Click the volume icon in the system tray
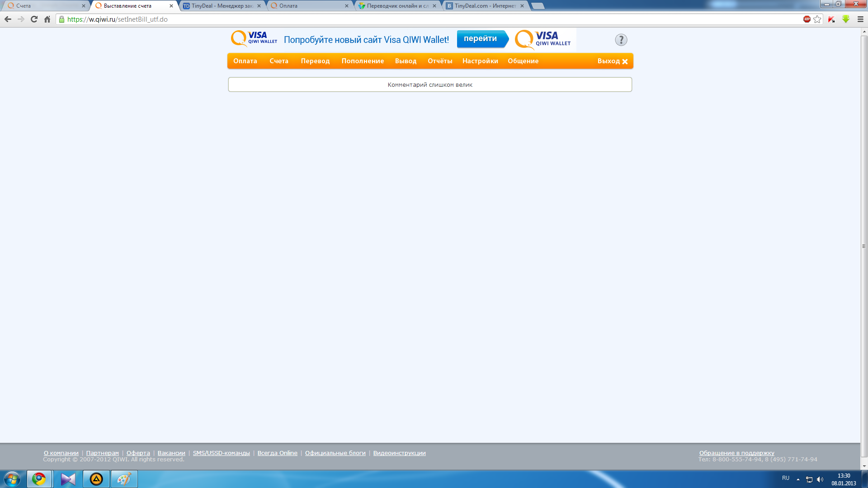This screenshot has height=488, width=868. tap(820, 479)
